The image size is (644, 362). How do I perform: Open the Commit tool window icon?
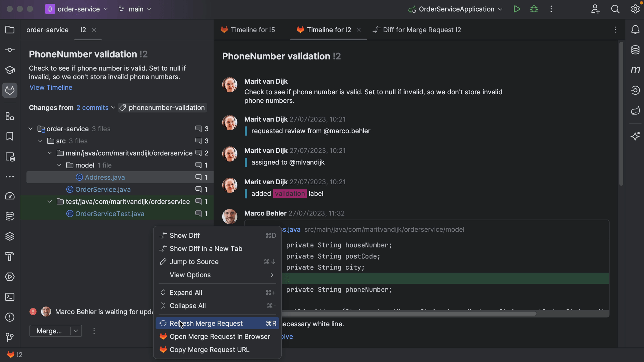10,50
